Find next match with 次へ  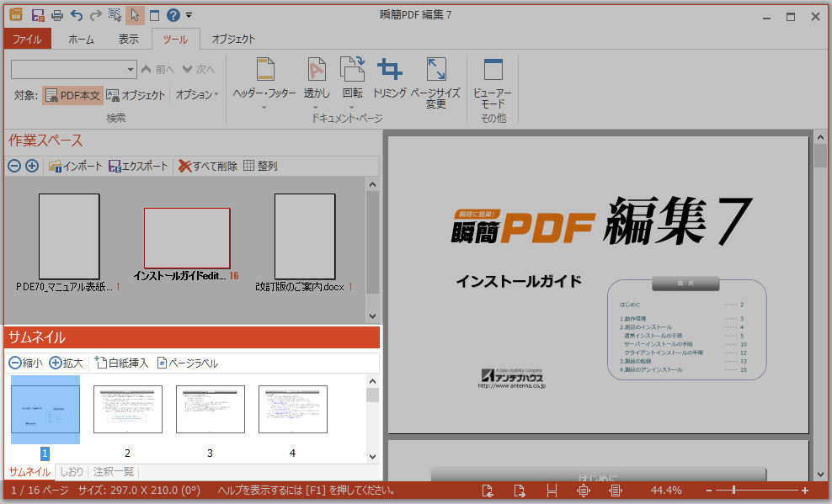pyautogui.click(x=199, y=70)
